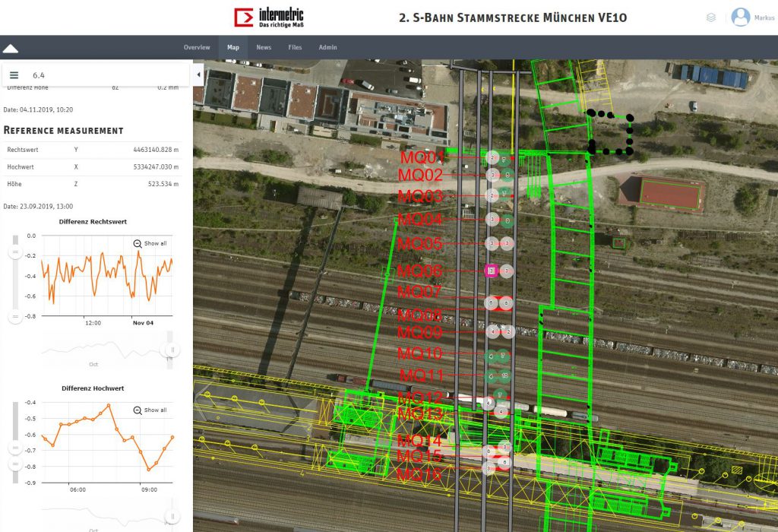Click the MQ16 label on the map
This screenshot has width=778, height=532.
[x=419, y=474]
